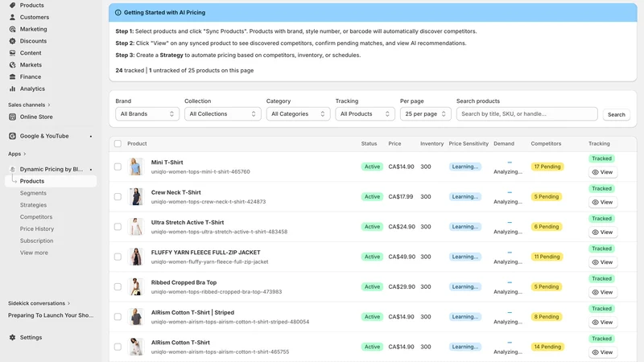The image size is (644, 362).
Task: Expand the Sales channels section
Action: click(29, 105)
